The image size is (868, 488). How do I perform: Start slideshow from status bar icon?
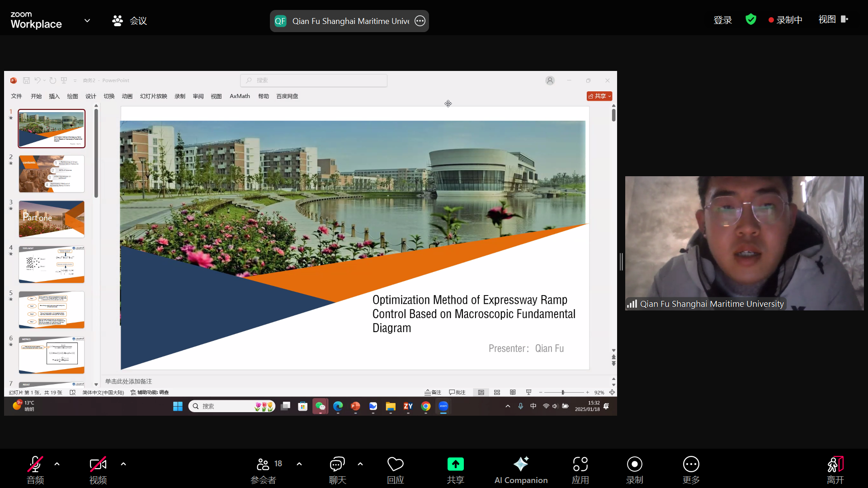click(528, 392)
